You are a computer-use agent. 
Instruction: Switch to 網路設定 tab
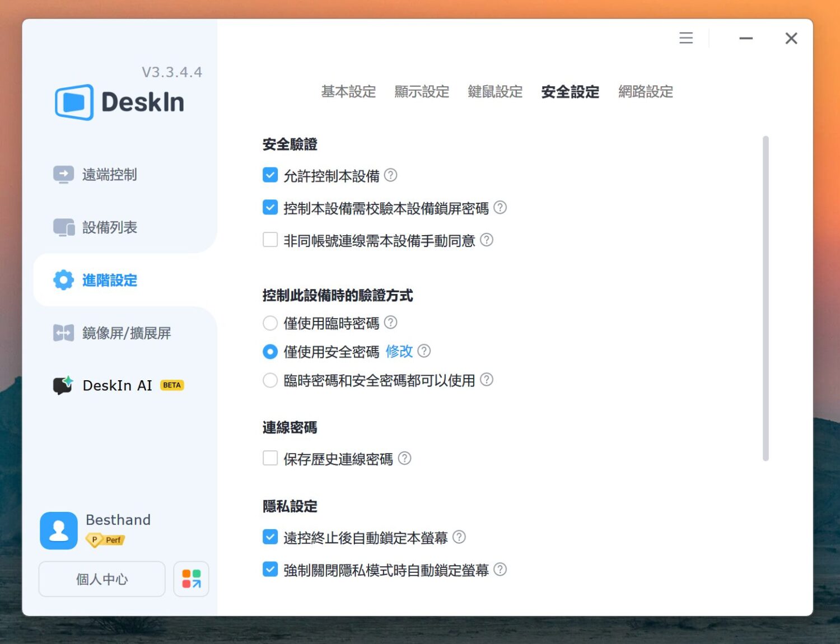(x=646, y=92)
